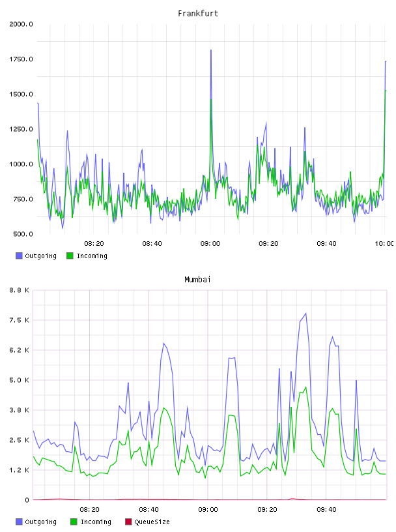Click the 6.2 K y-axis label in Mumbai chart
This screenshot has height=532, width=396.
tap(19, 350)
